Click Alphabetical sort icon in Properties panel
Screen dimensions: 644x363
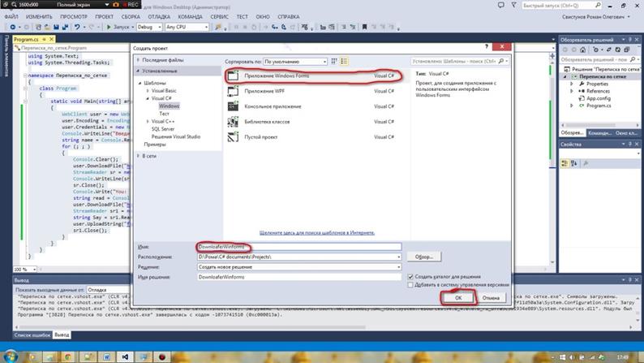[x=574, y=163]
